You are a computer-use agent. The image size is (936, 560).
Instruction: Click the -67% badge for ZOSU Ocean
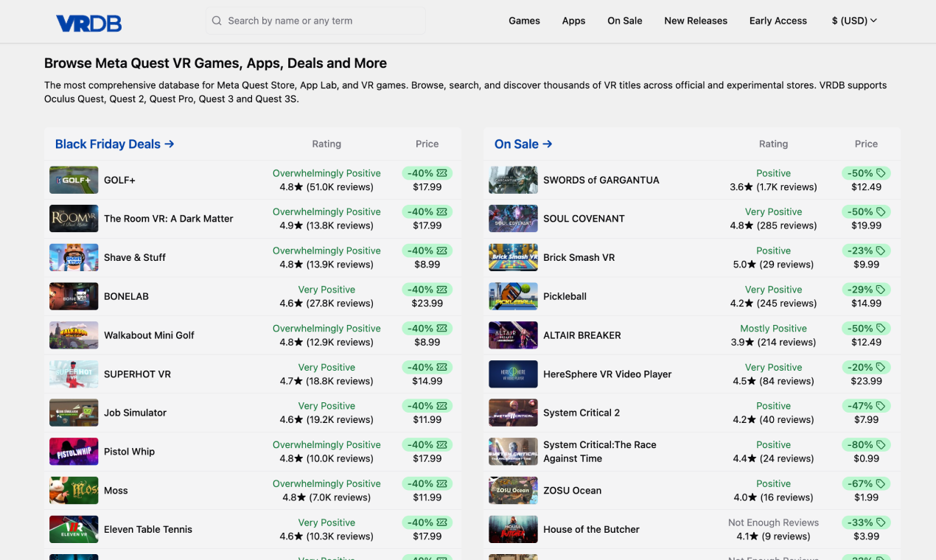coord(866,483)
